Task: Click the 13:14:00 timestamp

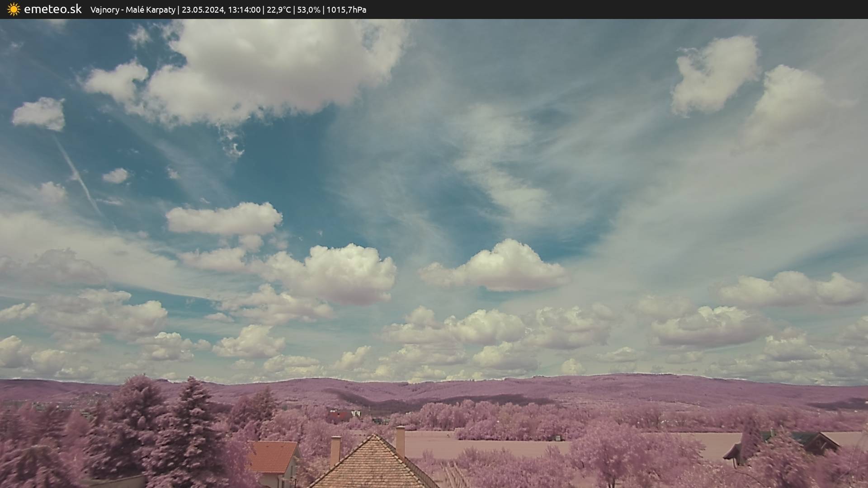Action: pyautogui.click(x=244, y=10)
